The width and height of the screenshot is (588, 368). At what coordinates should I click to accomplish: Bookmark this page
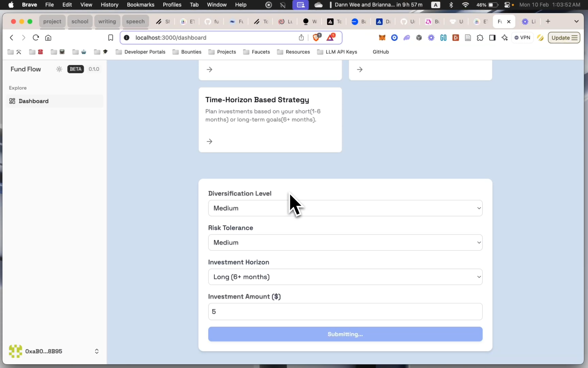pos(111,37)
